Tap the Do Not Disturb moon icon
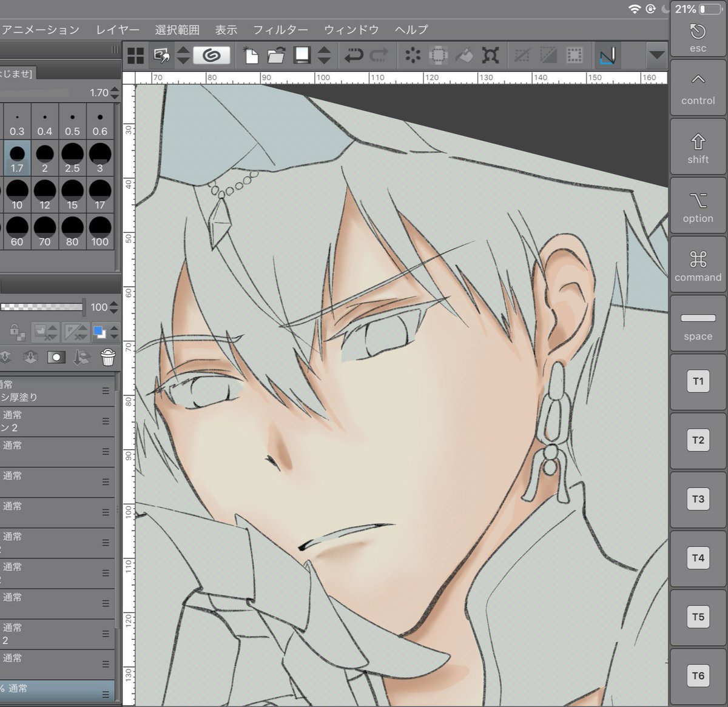This screenshot has width=728, height=707. click(666, 8)
